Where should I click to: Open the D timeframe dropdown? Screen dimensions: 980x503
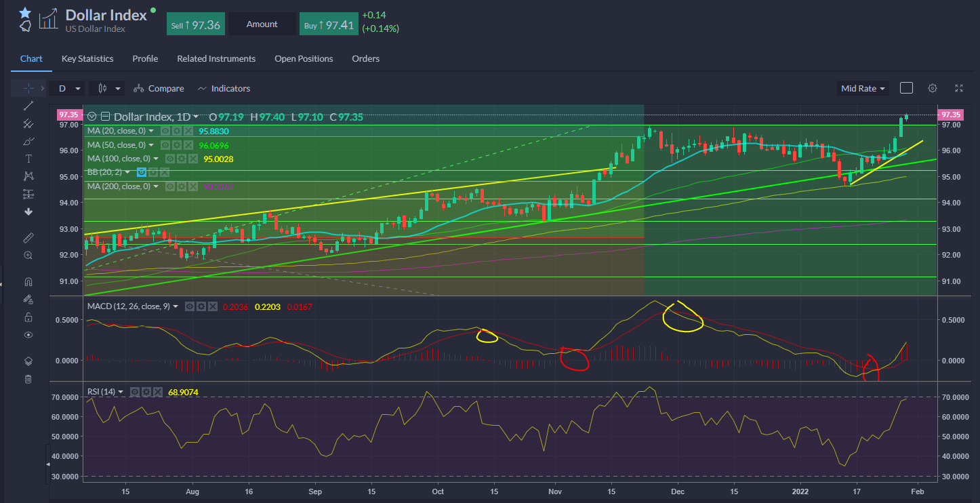(68, 88)
